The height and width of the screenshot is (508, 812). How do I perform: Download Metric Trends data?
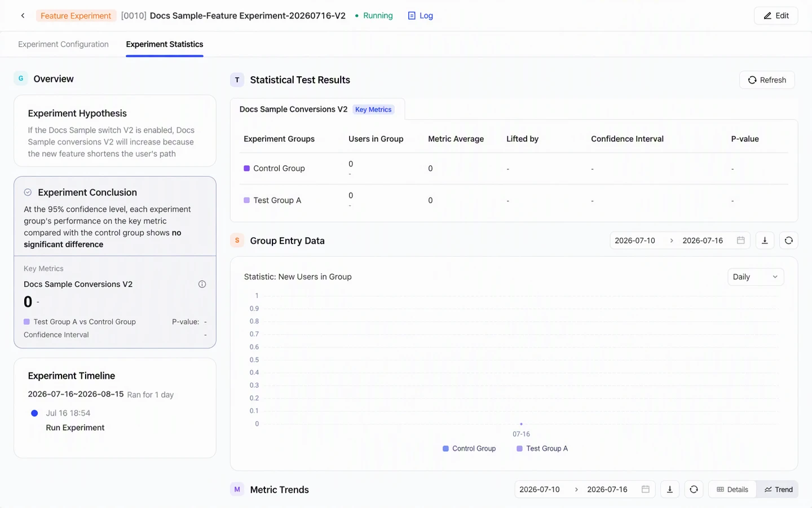click(x=670, y=489)
